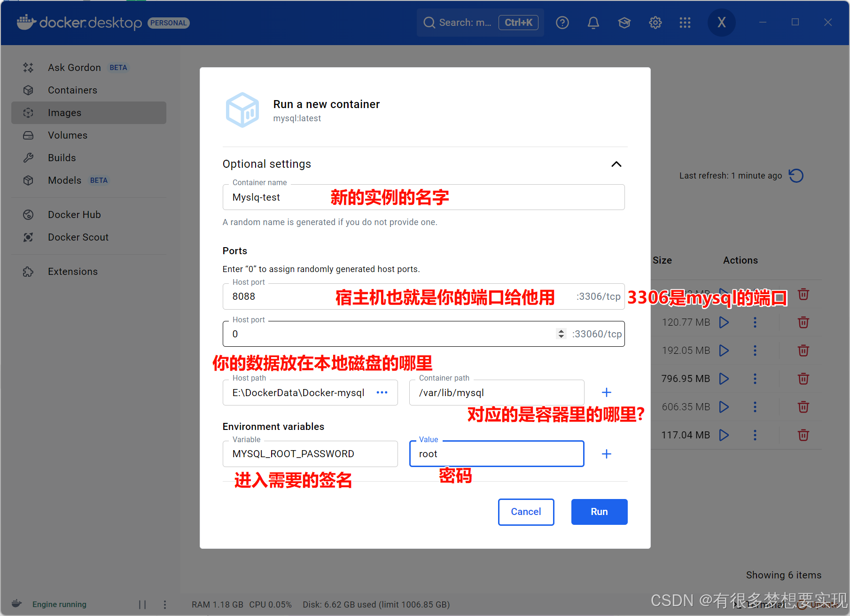
Task: Click the Host path field
Action: tap(310, 393)
